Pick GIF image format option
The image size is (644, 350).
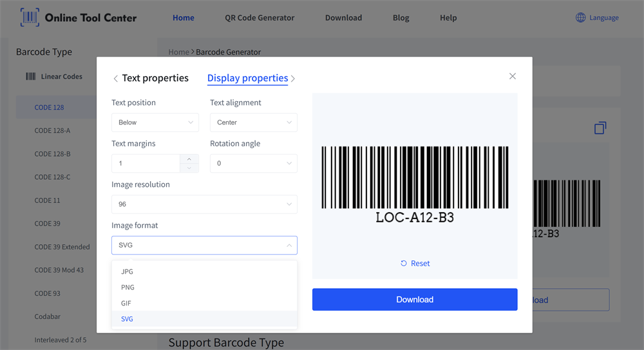pos(126,303)
